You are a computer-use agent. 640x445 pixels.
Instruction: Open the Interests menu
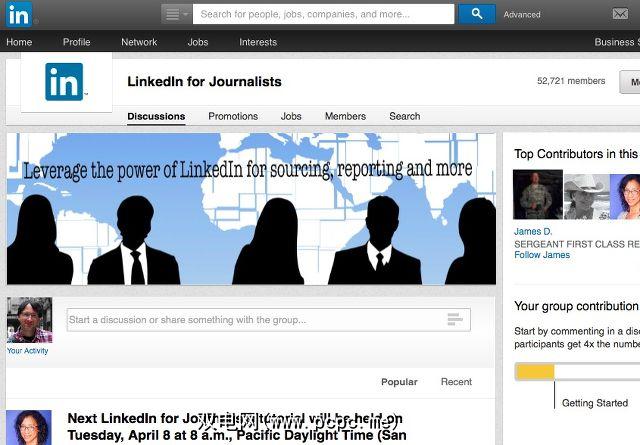pyautogui.click(x=258, y=42)
